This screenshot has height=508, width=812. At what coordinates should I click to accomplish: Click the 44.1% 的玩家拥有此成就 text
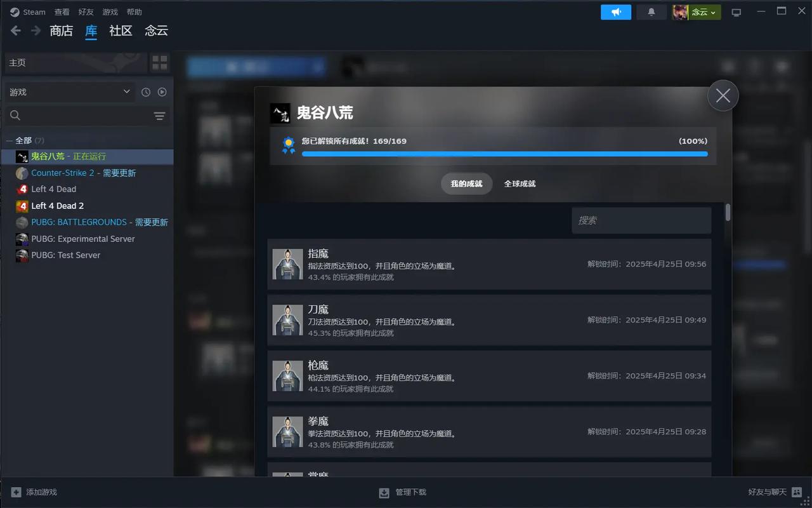(x=351, y=389)
